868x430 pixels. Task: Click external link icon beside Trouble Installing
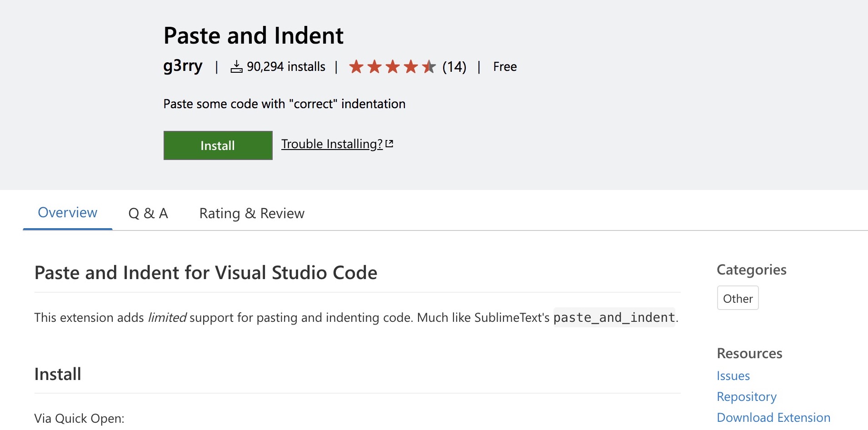coord(389,144)
